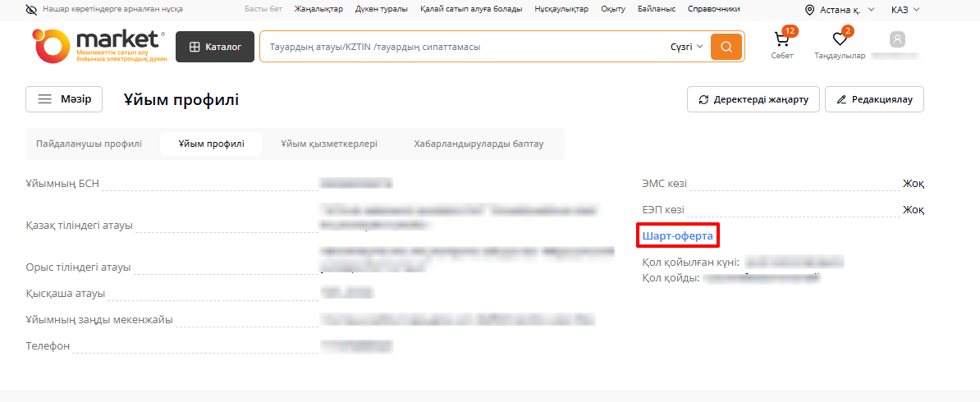Screen dimensions: 980x402
Task: Click into the product search field
Action: (x=464, y=47)
